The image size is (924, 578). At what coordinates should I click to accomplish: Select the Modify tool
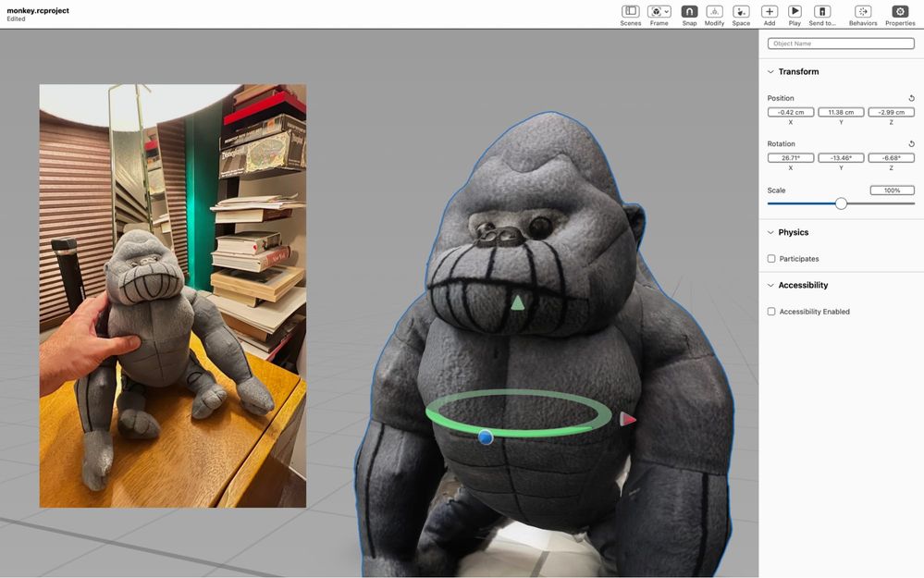[714, 11]
